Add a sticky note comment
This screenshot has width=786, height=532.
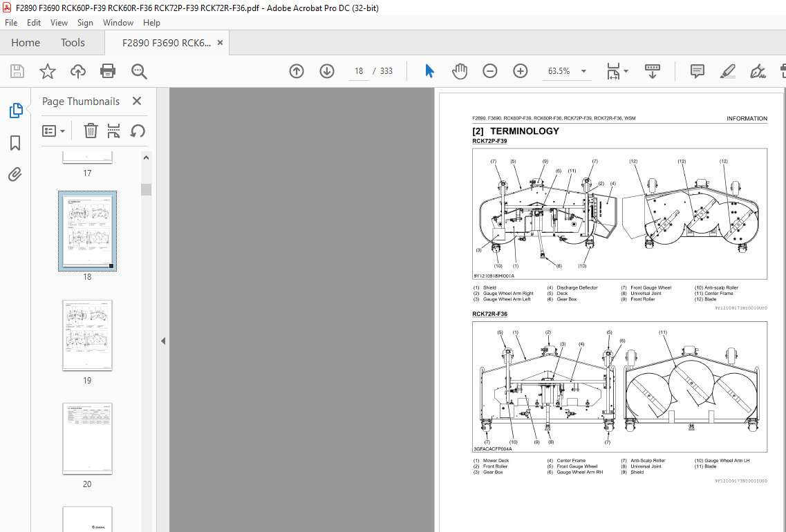[x=698, y=71]
